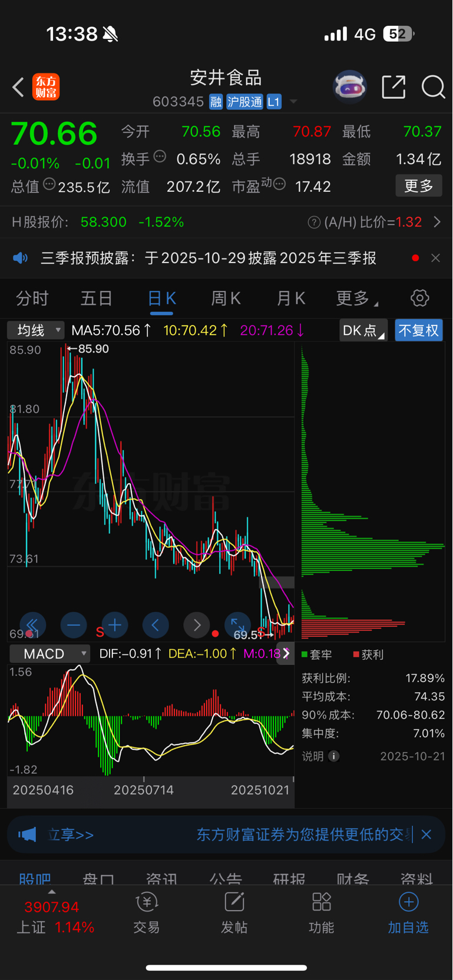Open the search magnifier icon

(433, 87)
